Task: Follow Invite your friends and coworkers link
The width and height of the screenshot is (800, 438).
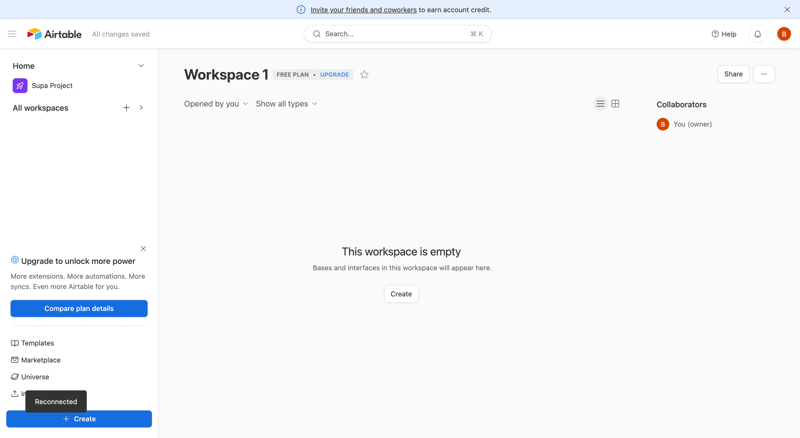Action: click(363, 10)
